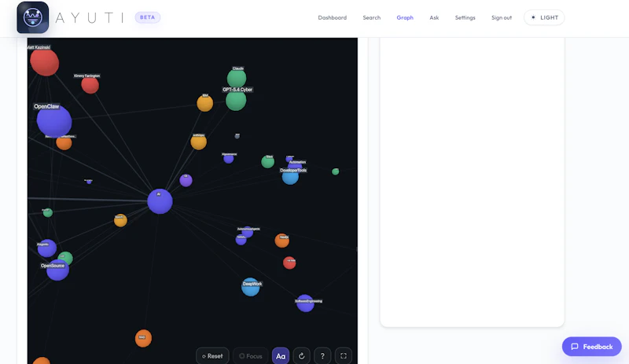Click the Ayuti app logo icon
Viewport: 629px width, 364px height.
[x=33, y=17]
